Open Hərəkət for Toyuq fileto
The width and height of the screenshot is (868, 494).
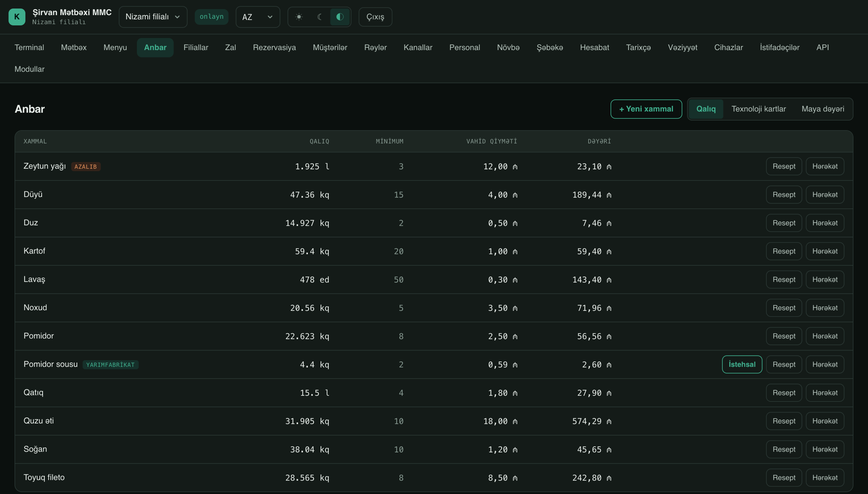pos(825,478)
